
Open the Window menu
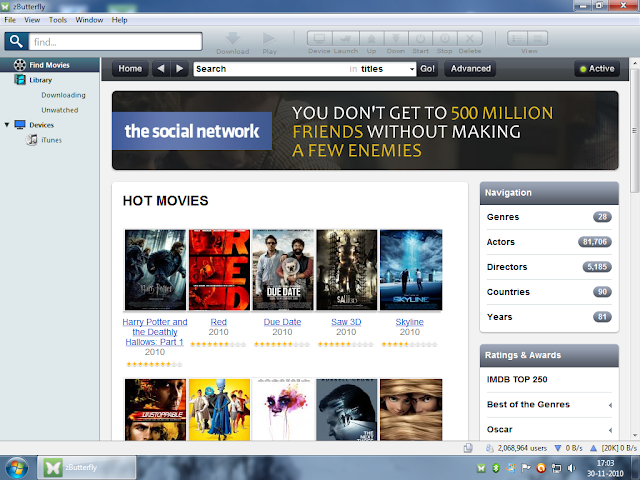89,20
